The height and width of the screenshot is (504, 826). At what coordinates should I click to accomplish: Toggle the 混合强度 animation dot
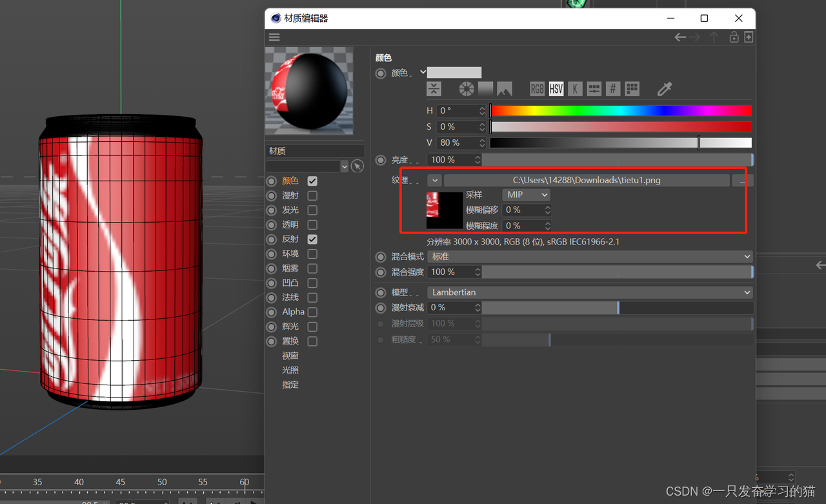[381, 272]
